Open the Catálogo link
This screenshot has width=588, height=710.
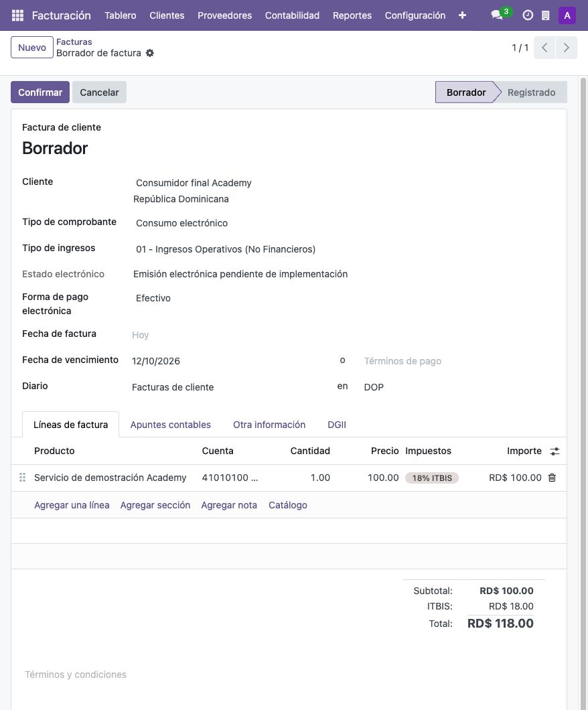288,505
